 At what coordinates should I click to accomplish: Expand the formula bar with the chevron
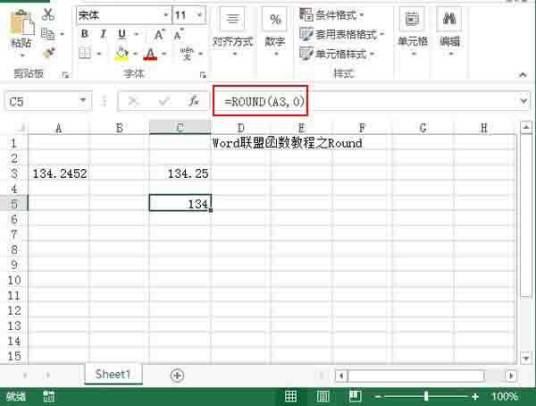[x=523, y=101]
